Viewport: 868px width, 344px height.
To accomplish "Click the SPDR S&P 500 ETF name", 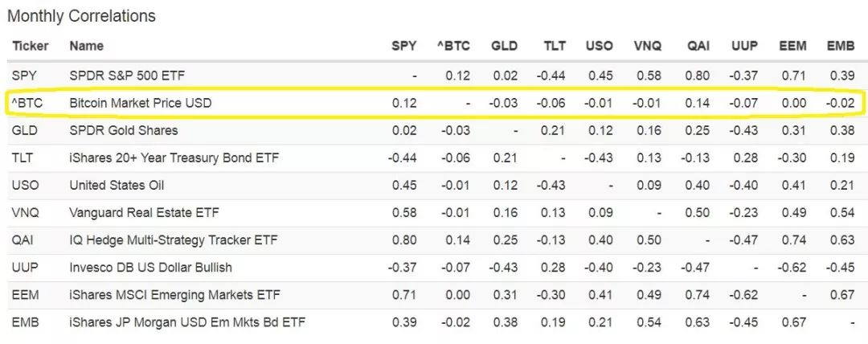I will pos(127,76).
